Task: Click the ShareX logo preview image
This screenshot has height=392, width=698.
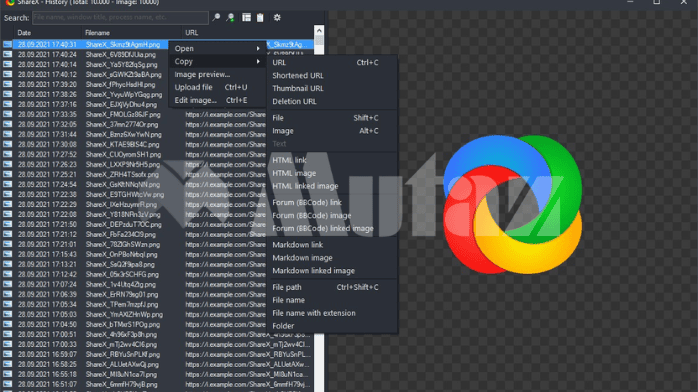Action: 512,204
